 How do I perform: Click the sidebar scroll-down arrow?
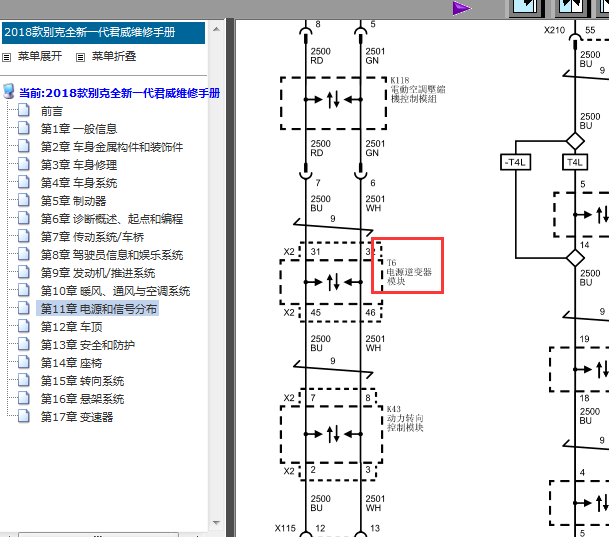(216, 523)
